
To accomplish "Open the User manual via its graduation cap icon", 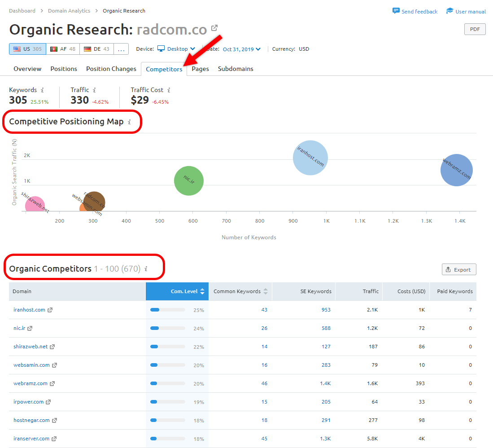I will (449, 11).
